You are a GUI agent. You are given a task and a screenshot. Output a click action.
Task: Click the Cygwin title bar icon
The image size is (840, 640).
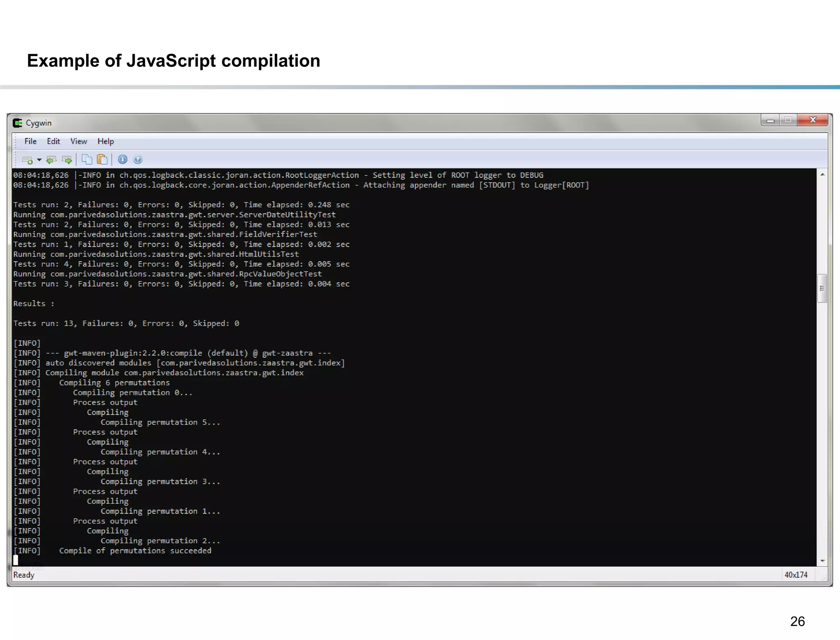pyautogui.click(x=18, y=123)
